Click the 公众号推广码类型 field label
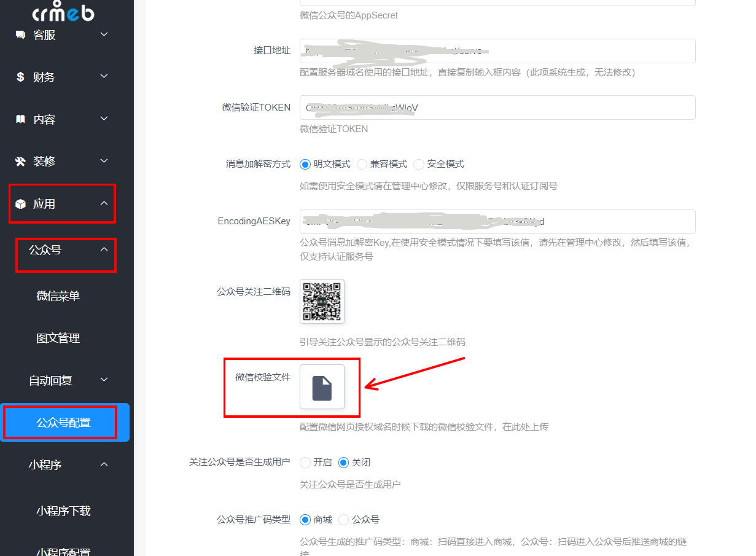This screenshot has width=756, height=556. [254, 520]
